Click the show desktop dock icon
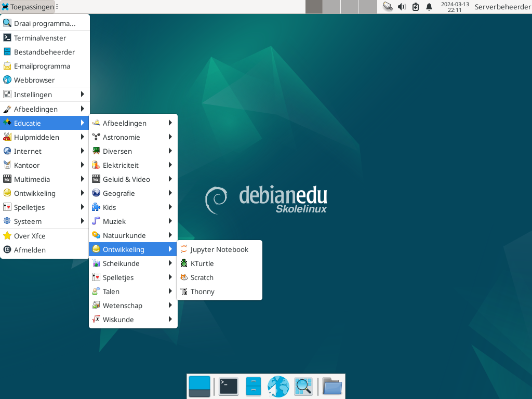532x399 pixels. pos(199,387)
